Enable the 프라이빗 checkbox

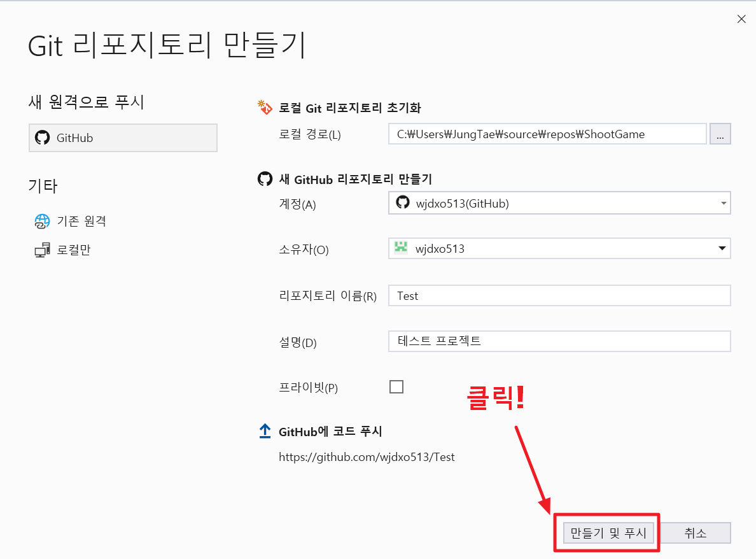pos(396,386)
